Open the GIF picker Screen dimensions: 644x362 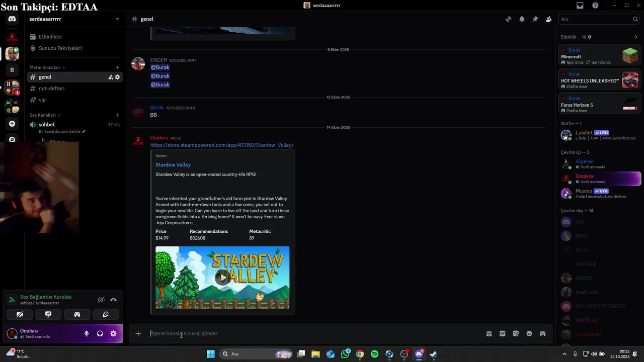pyautogui.click(x=502, y=333)
